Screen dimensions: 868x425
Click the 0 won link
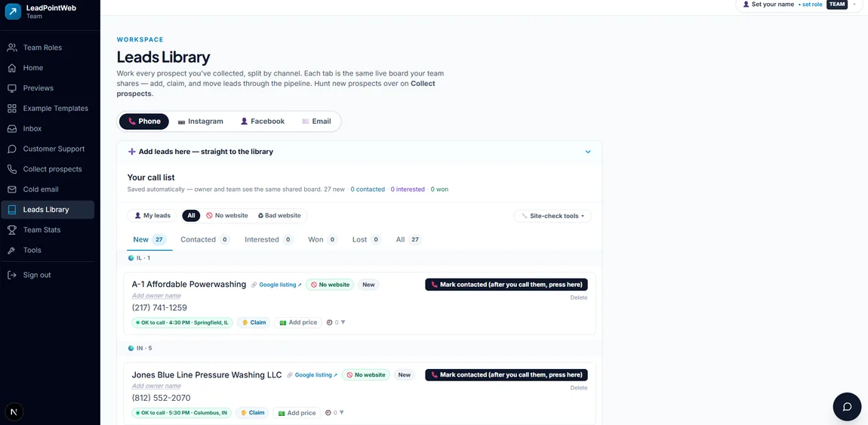click(439, 189)
